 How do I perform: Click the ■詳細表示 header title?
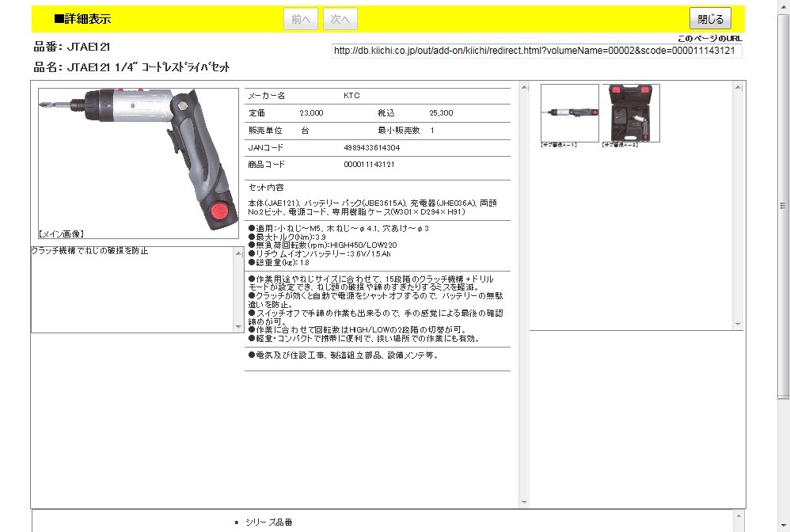pos(82,19)
